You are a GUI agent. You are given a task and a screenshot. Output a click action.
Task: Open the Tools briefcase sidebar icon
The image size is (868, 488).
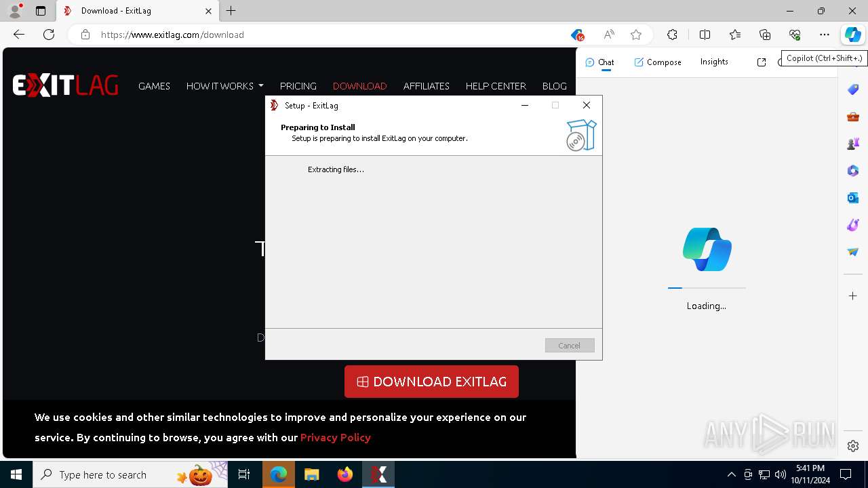(x=853, y=116)
